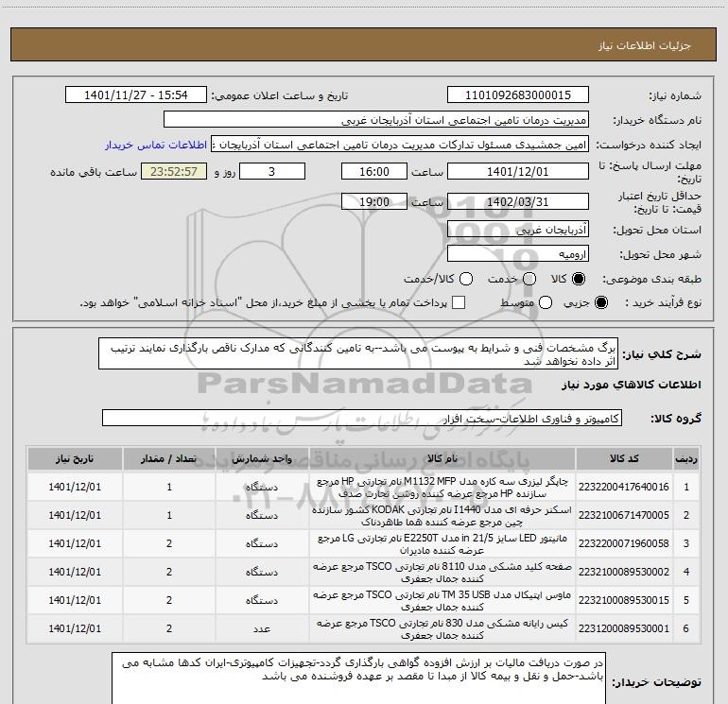Image resolution: width=728 pixels, height=704 pixels.
Task: Click the کد کالا column header
Action: click(x=624, y=459)
